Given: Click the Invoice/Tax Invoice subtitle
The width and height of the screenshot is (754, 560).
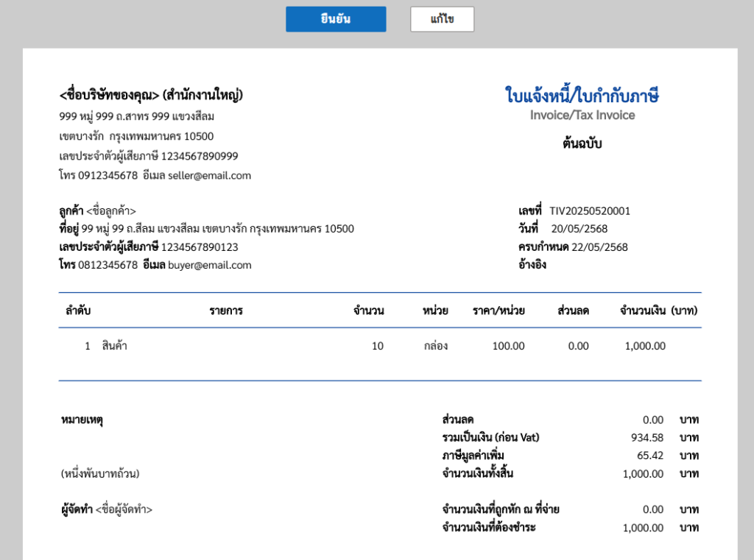Looking at the screenshot, I should (x=582, y=116).
